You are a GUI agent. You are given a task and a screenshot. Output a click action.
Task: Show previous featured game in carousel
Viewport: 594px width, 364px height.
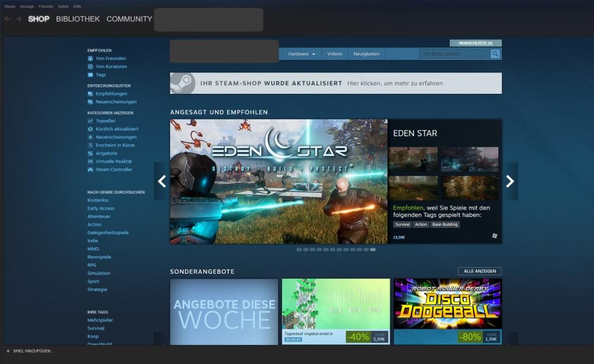(x=162, y=182)
